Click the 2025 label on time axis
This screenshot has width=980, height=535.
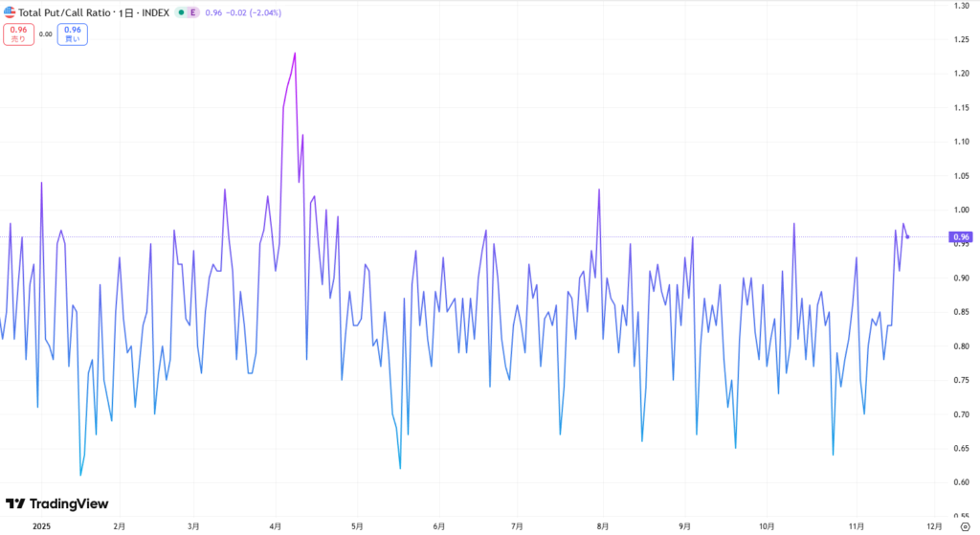pyautogui.click(x=40, y=525)
